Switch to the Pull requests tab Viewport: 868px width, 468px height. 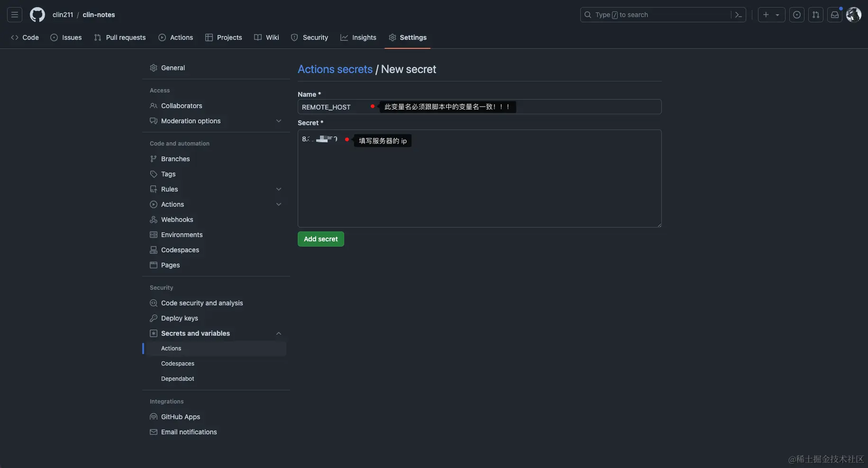(x=120, y=37)
